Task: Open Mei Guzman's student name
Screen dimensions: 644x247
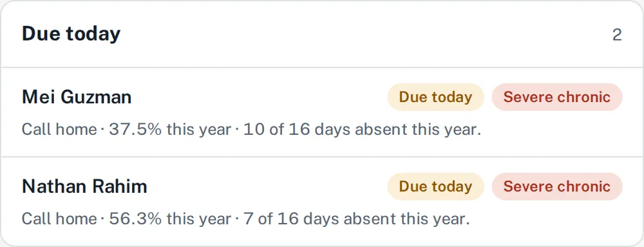Action: click(77, 97)
